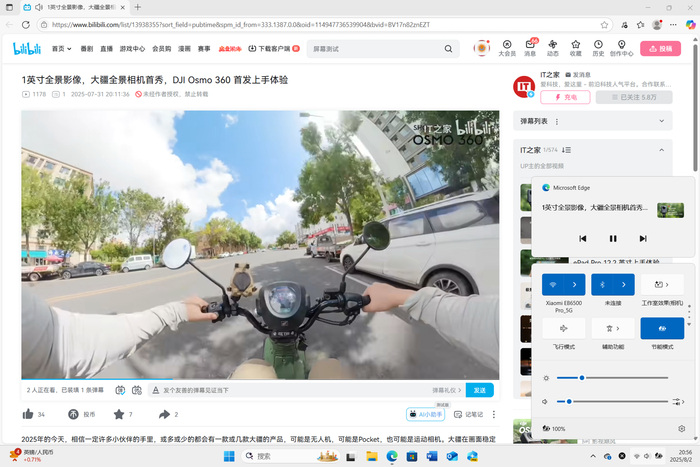This screenshot has width=700, height=467.
Task: Open the 漫画 nav item
Action: pos(184,49)
